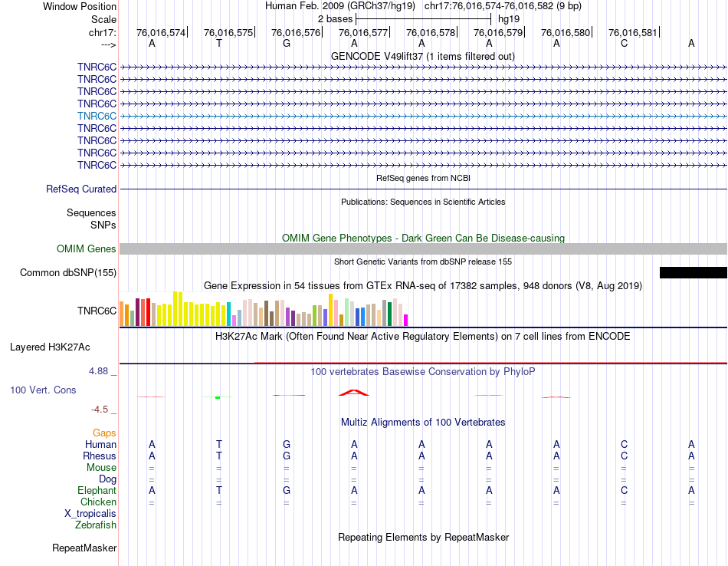
Task: Click TNRC6C label beside GTEx bar chart
Action: pyautogui.click(x=97, y=311)
